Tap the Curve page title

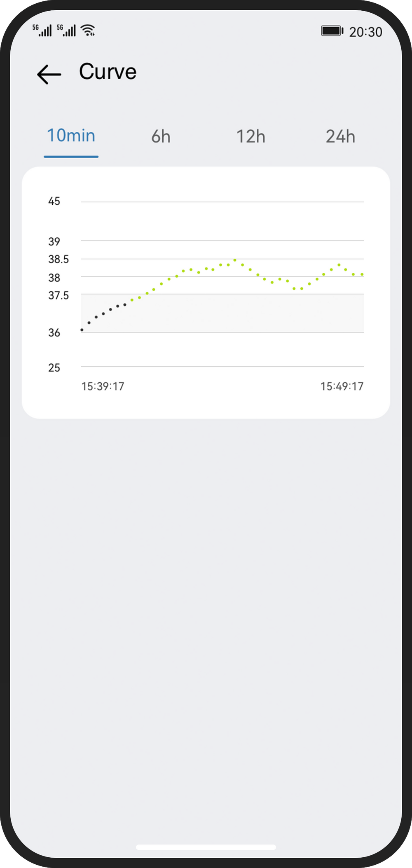pyautogui.click(x=108, y=72)
